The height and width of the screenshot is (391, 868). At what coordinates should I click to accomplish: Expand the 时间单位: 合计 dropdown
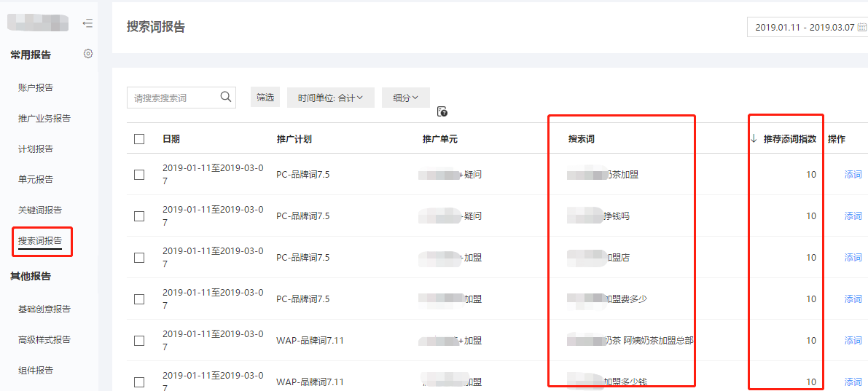330,98
